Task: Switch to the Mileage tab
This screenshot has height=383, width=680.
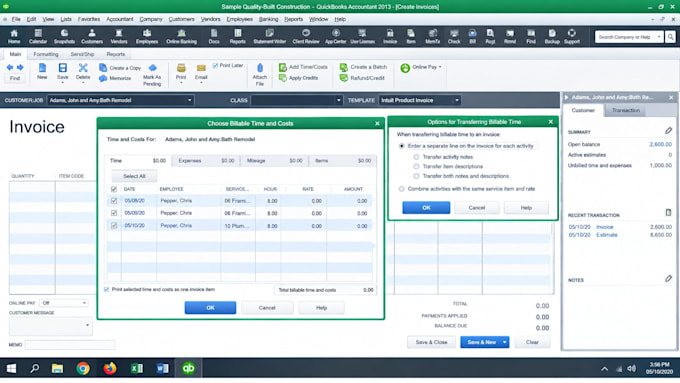Action: [x=275, y=160]
